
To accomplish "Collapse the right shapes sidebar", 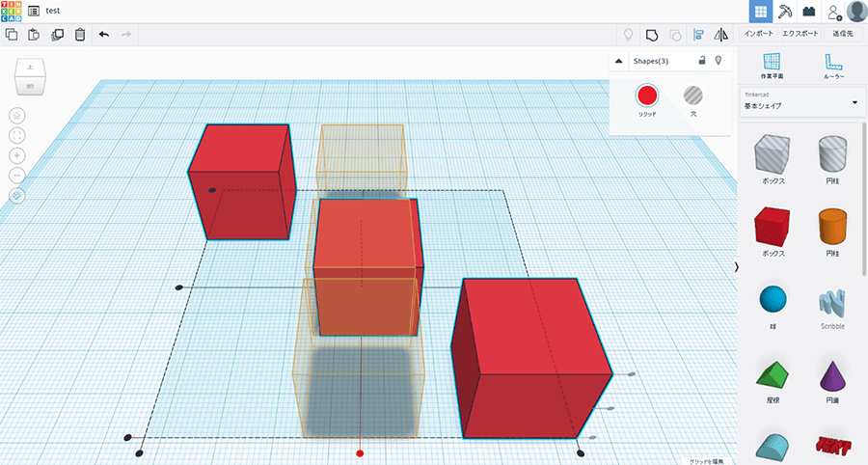I will tap(737, 266).
